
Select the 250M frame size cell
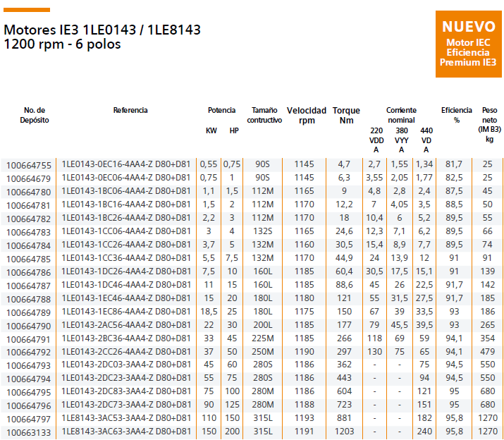point(262,351)
